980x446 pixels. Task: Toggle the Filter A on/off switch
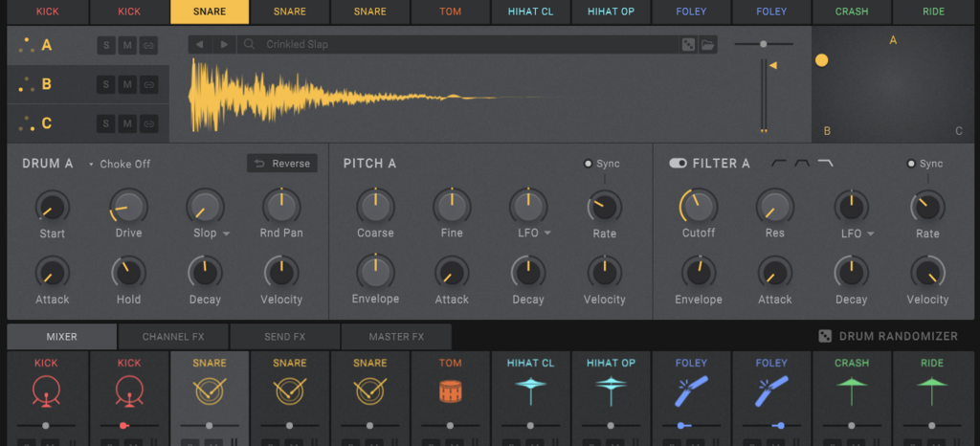[x=678, y=163]
